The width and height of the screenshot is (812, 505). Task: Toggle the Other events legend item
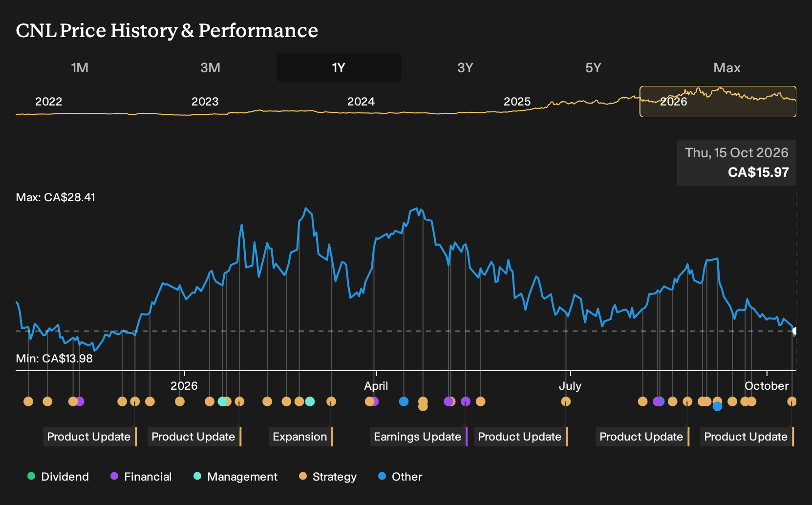coord(400,477)
